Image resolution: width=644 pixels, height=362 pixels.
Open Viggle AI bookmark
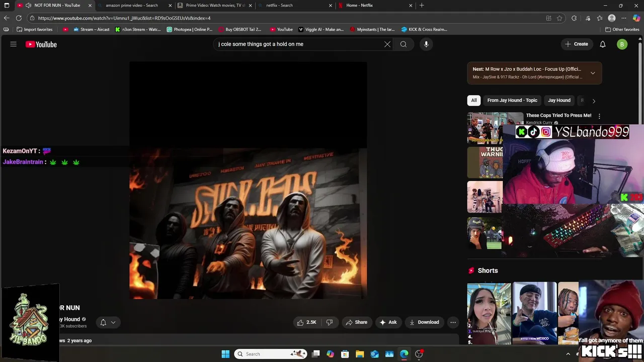pyautogui.click(x=321, y=29)
